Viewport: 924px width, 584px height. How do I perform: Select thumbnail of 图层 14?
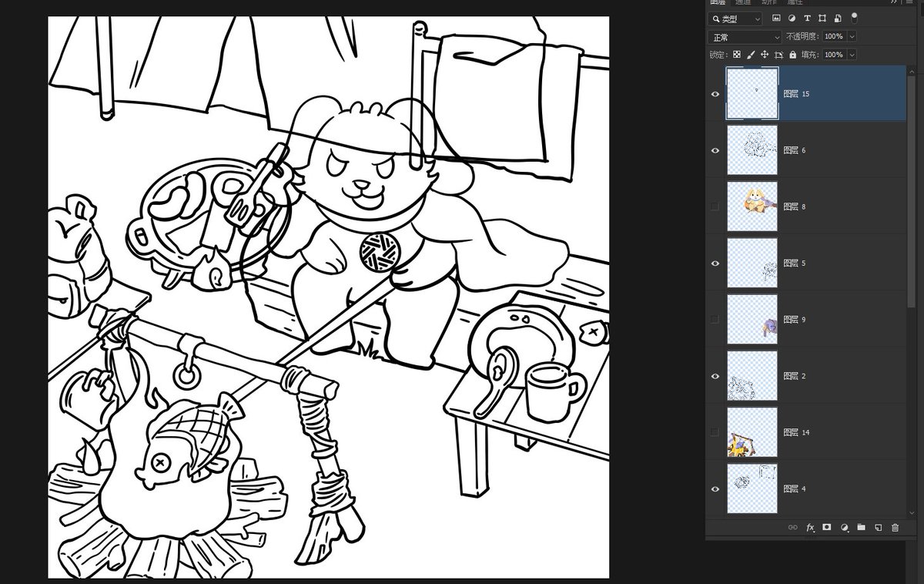[x=752, y=432]
